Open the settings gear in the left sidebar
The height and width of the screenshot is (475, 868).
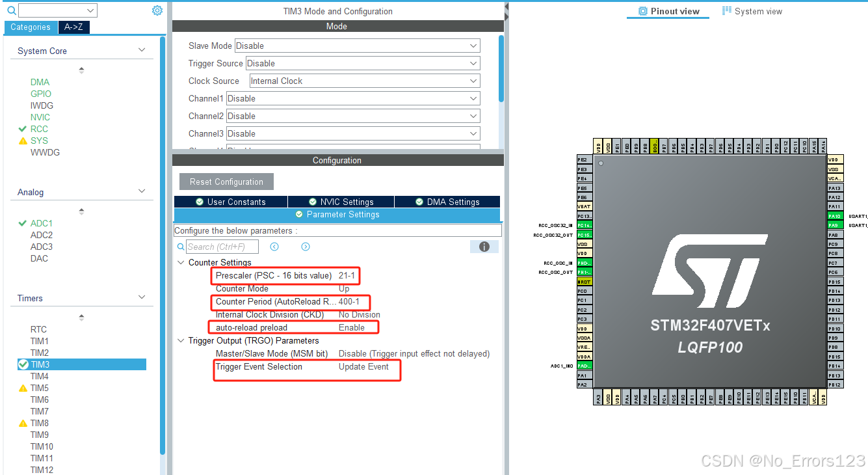(157, 10)
